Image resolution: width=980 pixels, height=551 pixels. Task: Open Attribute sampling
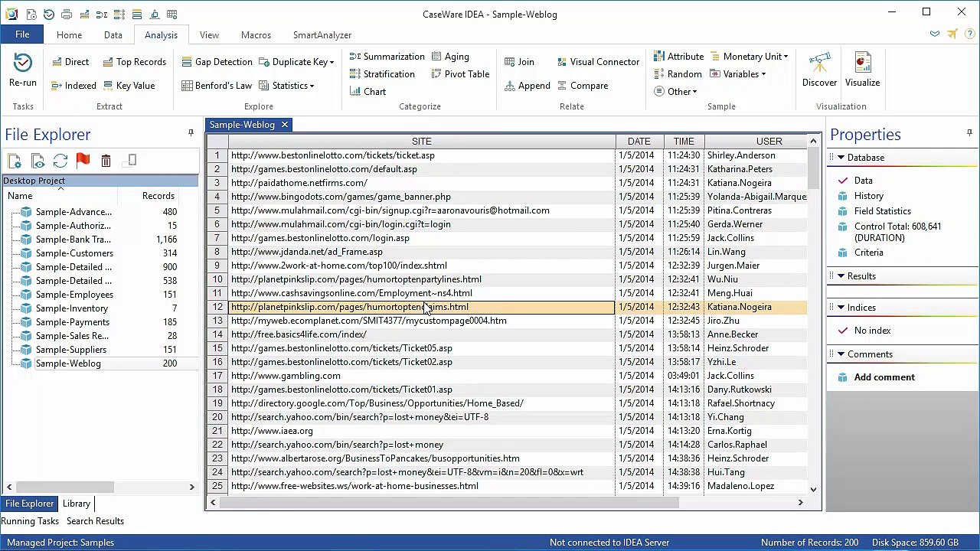point(678,57)
